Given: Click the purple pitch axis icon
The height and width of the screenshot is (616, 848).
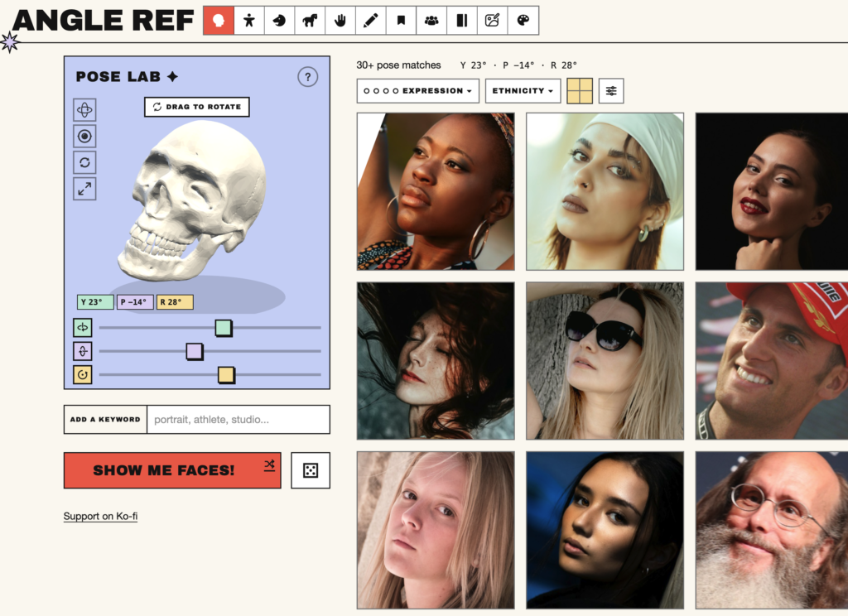Looking at the screenshot, I should click(83, 351).
